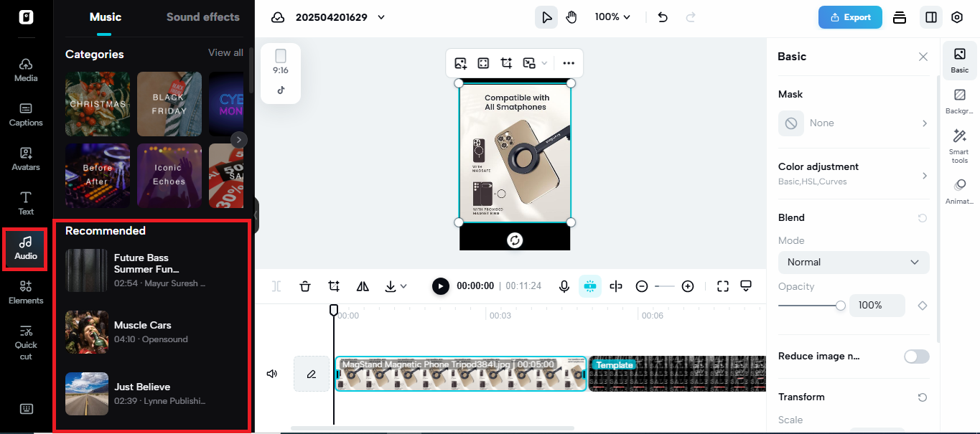Open the 100% zoom level dropdown
Image resolution: width=980 pixels, height=434 pixels.
point(612,16)
